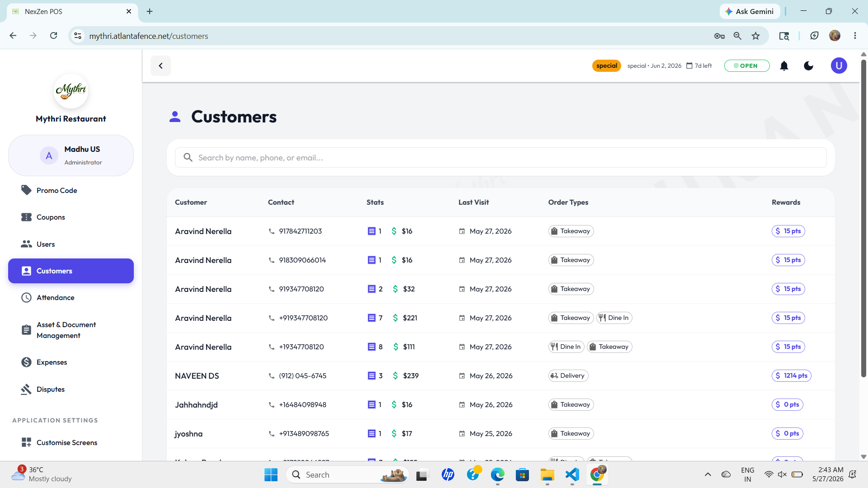The image size is (868, 488).
Task: Show hidden system tray icons
Action: [708, 475]
